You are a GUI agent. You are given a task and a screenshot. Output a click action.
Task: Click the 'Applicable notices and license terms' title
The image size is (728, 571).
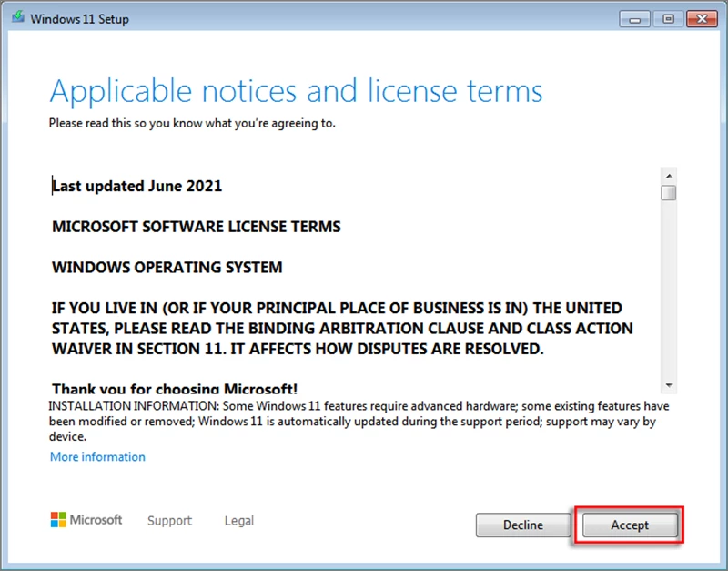[x=297, y=91]
